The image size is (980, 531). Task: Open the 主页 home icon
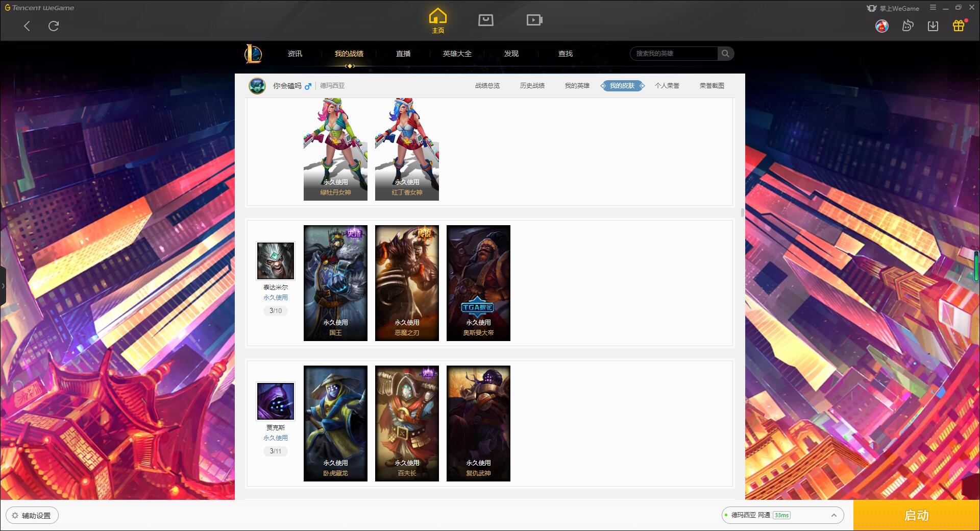pos(438,21)
